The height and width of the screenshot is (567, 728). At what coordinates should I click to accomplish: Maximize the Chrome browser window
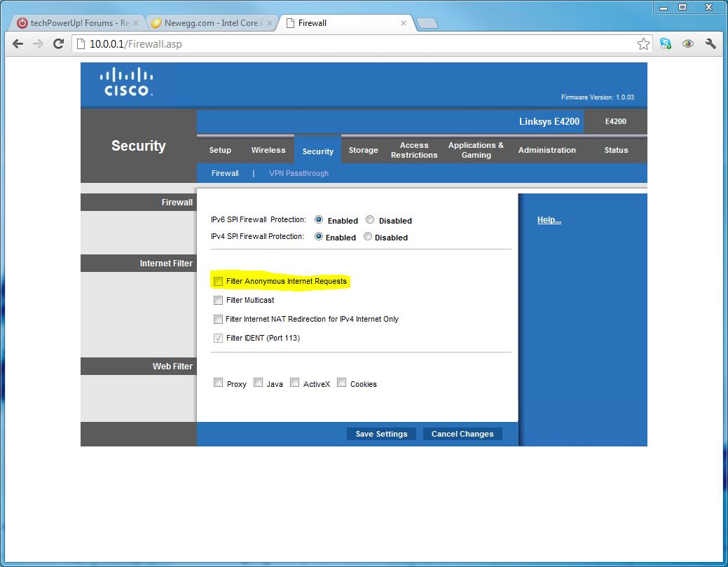tap(682, 7)
